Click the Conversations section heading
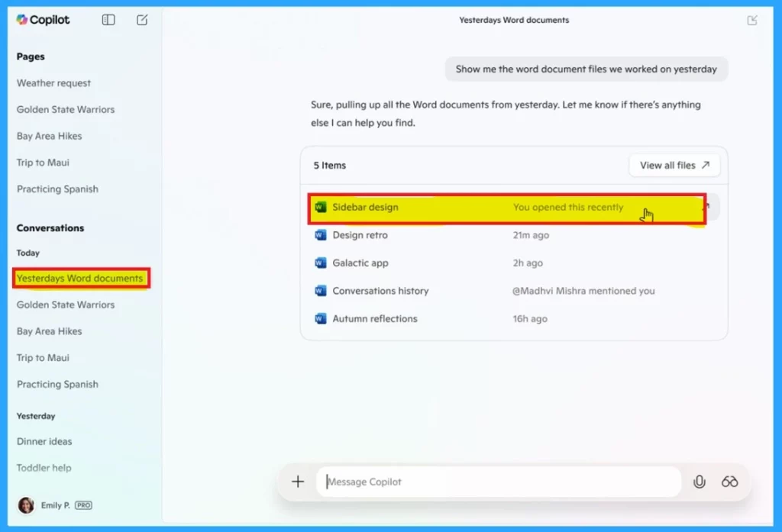Image resolution: width=782 pixels, height=532 pixels. [x=50, y=228]
